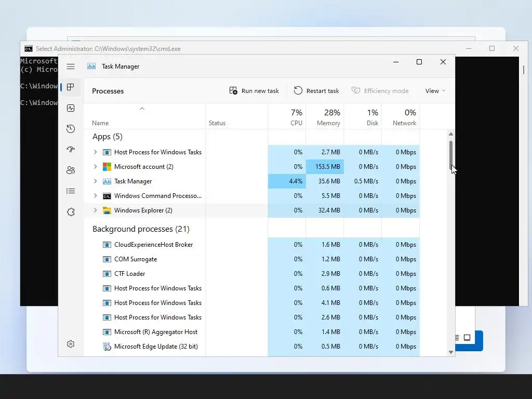
Task: Open the Startup apps page in sidebar
Action: (x=71, y=149)
